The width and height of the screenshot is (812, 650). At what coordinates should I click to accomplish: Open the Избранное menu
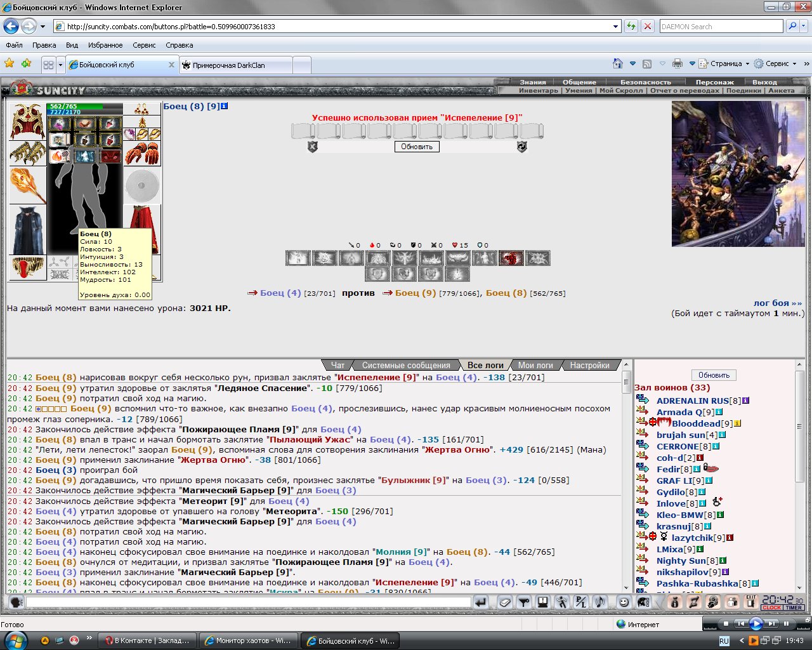[105, 45]
